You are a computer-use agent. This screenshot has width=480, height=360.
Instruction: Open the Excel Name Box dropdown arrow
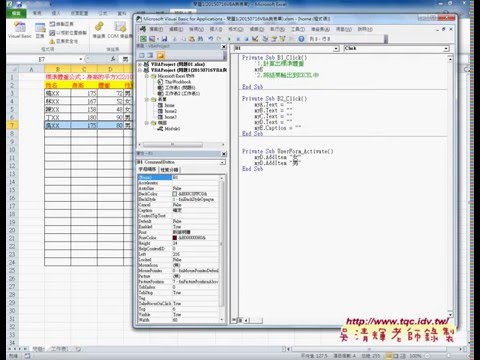pyautogui.click(x=81, y=59)
